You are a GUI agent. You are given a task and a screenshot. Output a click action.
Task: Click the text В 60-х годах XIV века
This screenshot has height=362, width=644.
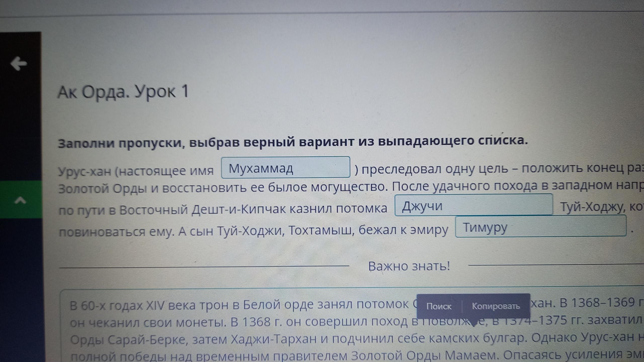(133, 306)
